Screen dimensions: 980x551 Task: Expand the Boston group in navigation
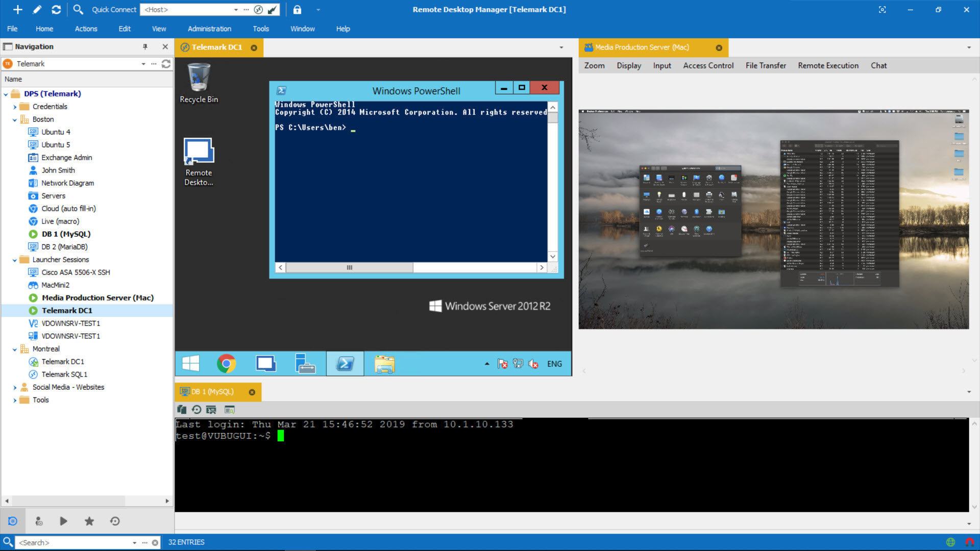[15, 119]
